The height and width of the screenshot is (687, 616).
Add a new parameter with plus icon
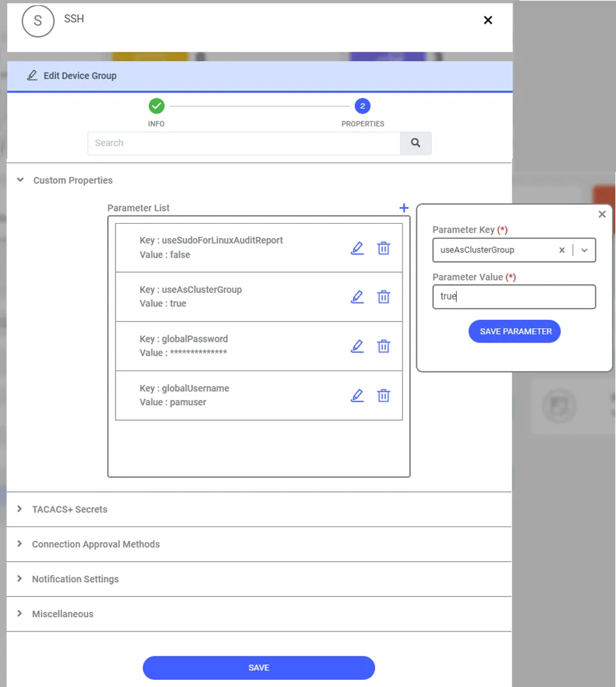pos(404,207)
